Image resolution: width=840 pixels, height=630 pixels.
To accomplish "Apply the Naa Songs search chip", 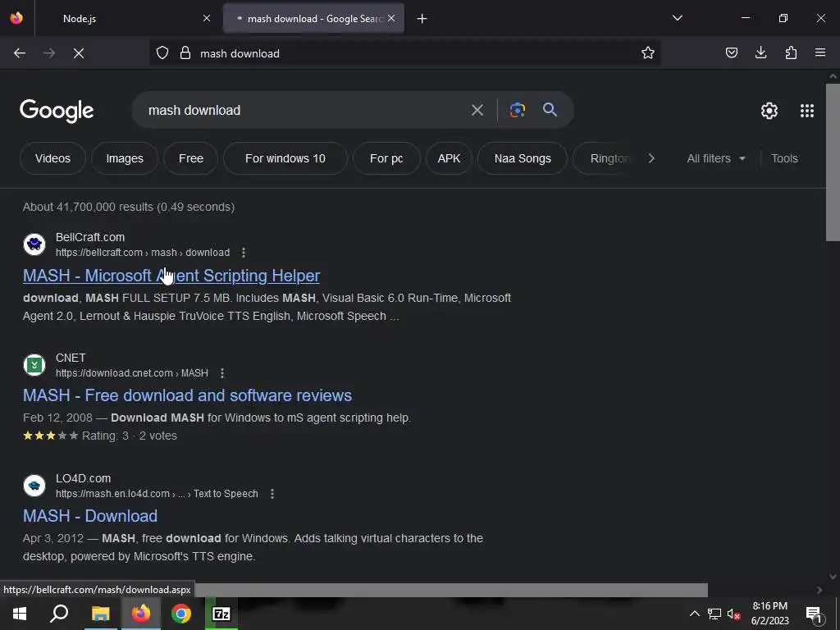I will [523, 158].
